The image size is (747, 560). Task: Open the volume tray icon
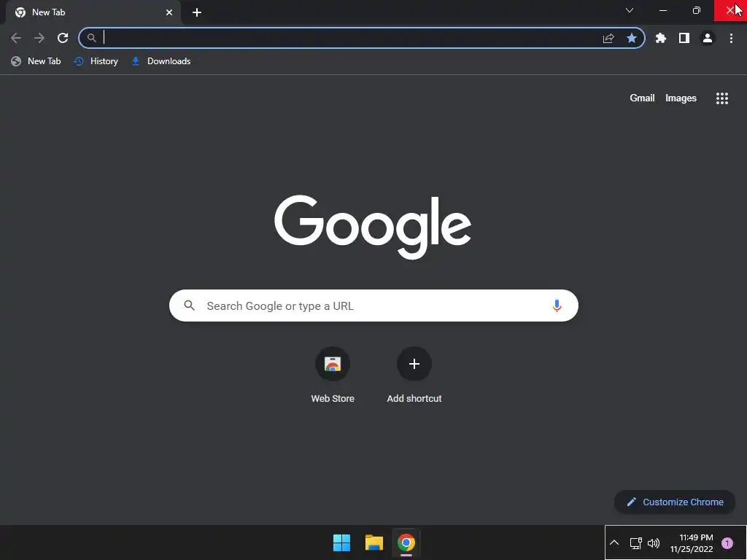(654, 542)
